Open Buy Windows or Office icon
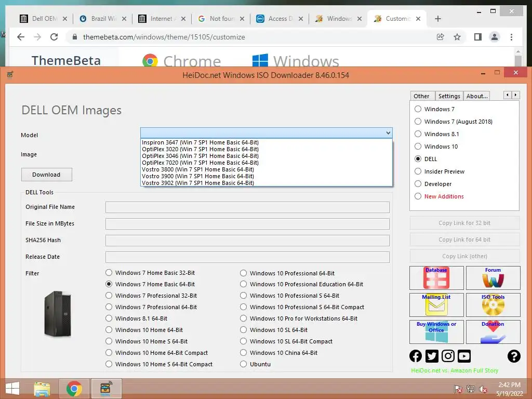The height and width of the screenshot is (399, 532). coord(436,332)
